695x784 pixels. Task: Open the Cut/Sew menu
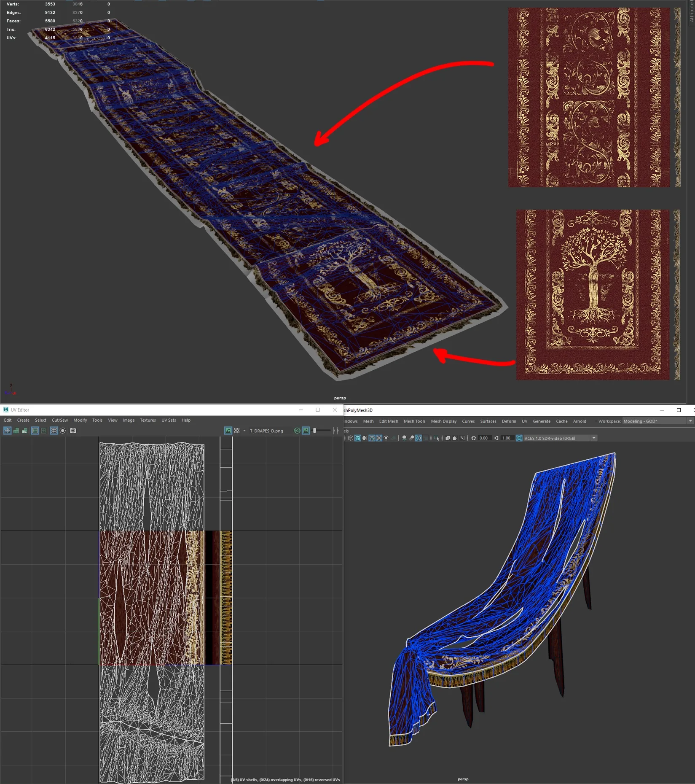pyautogui.click(x=59, y=420)
